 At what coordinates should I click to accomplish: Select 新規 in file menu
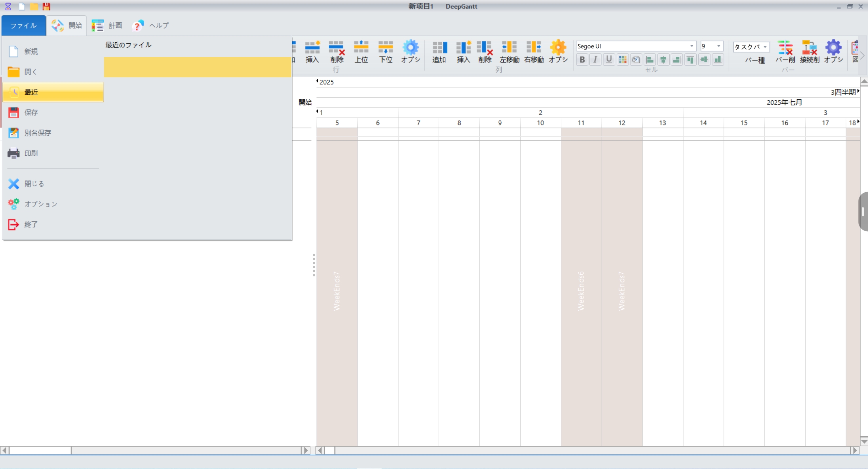[x=53, y=52]
